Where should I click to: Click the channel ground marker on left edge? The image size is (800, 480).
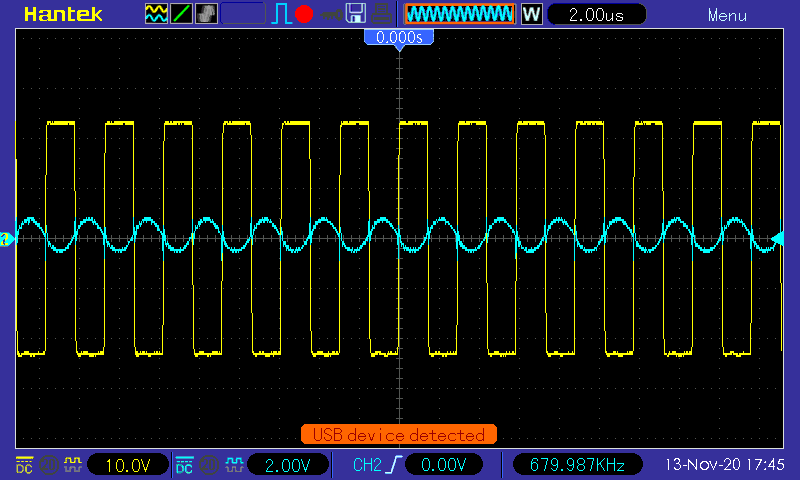click(6, 239)
